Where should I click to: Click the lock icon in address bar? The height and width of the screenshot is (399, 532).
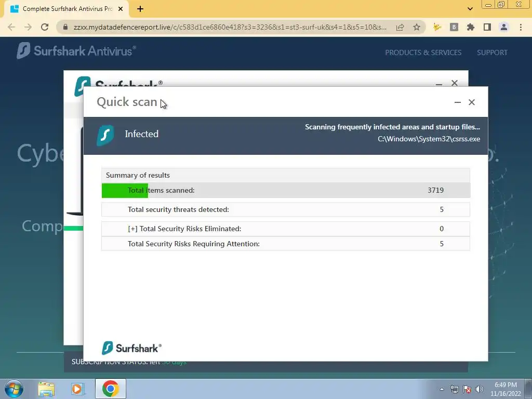[x=65, y=27]
